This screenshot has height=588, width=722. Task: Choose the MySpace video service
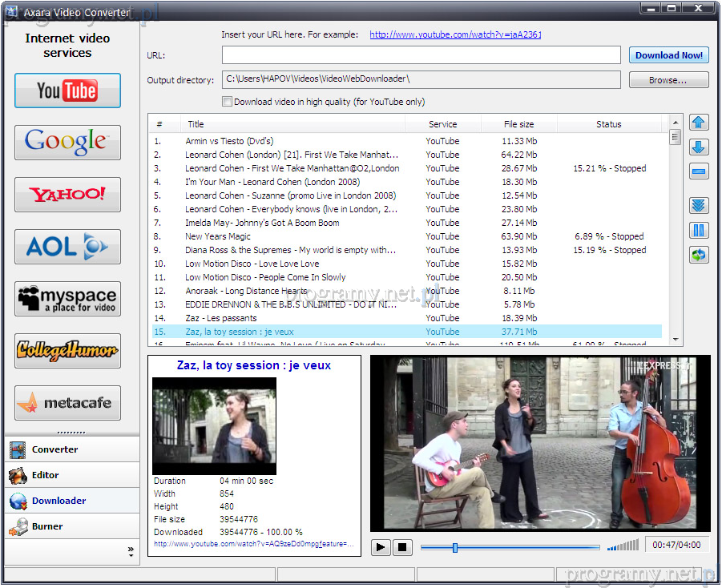click(67, 299)
